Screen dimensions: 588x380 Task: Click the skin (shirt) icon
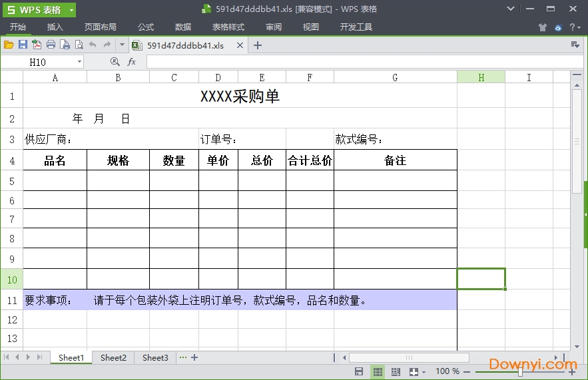543,27
